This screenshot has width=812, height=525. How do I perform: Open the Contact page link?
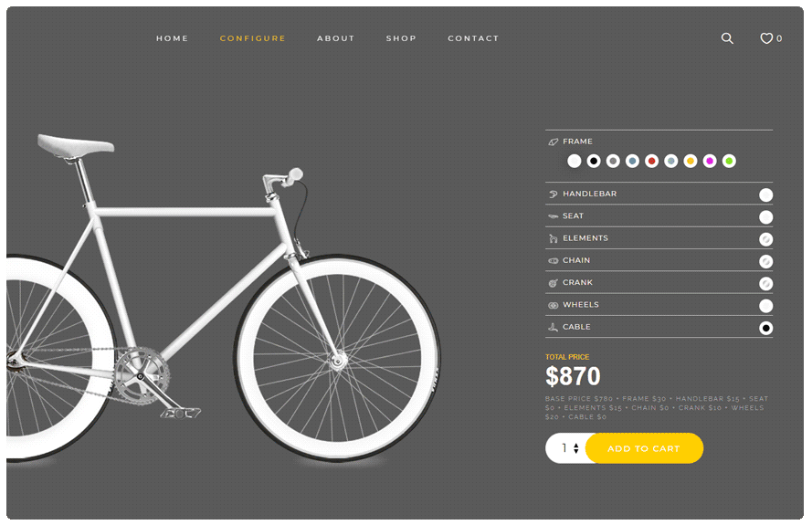(x=473, y=38)
